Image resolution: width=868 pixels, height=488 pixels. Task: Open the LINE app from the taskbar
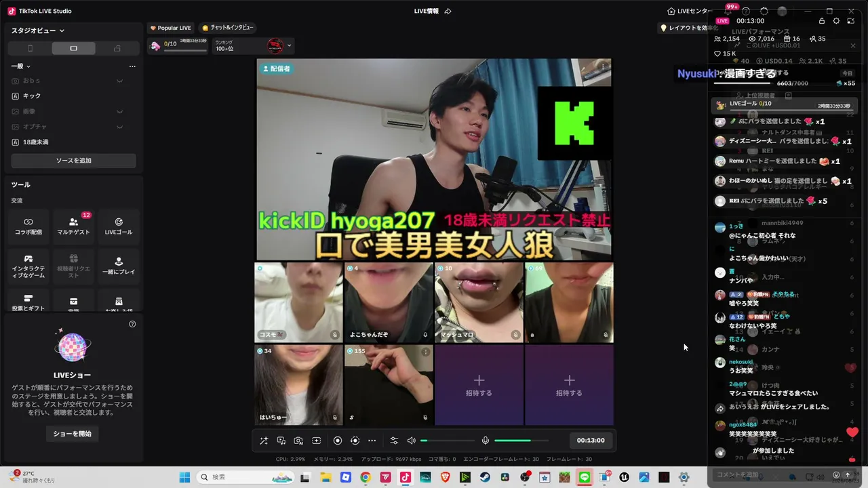(585, 477)
